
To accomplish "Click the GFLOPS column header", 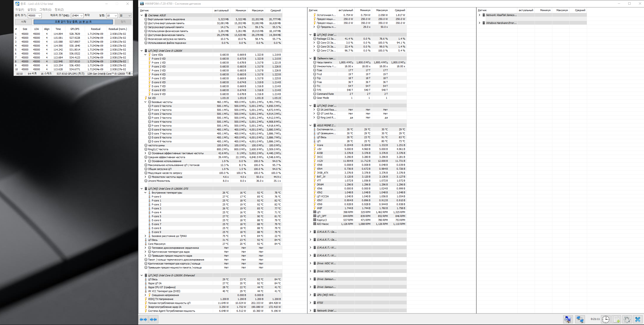I will (x=75, y=29).
